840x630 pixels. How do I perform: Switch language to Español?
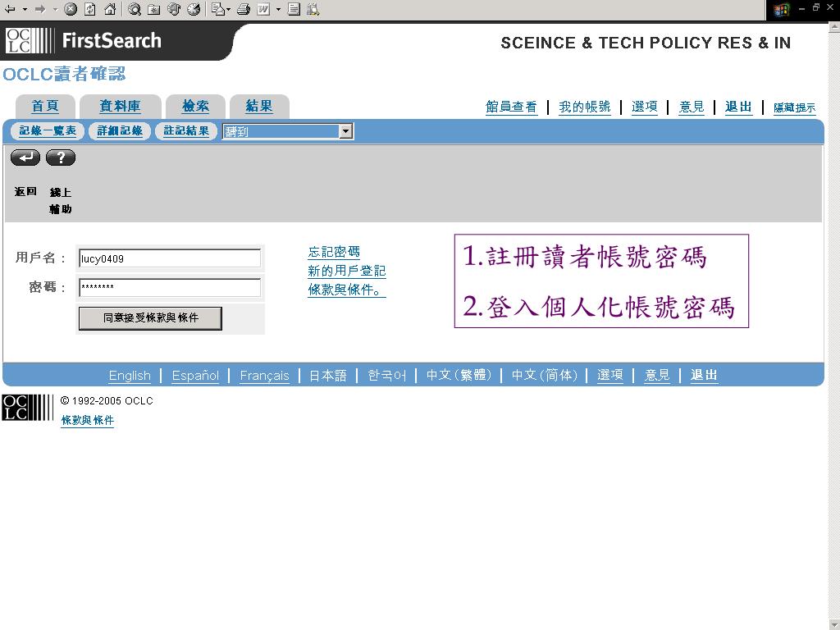tap(195, 376)
